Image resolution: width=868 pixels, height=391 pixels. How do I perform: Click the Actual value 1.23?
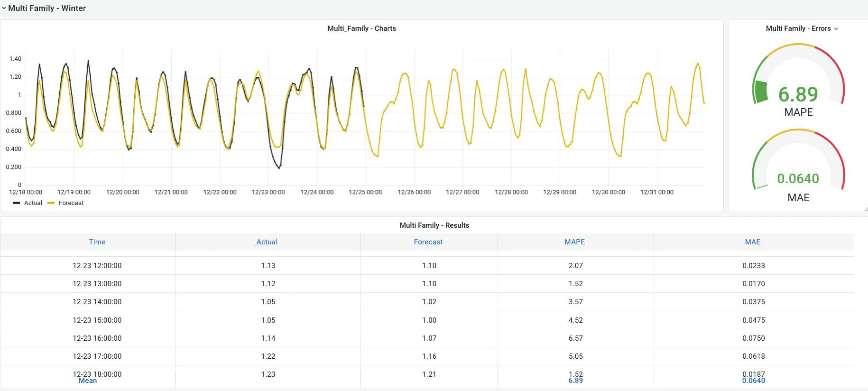[x=268, y=374]
